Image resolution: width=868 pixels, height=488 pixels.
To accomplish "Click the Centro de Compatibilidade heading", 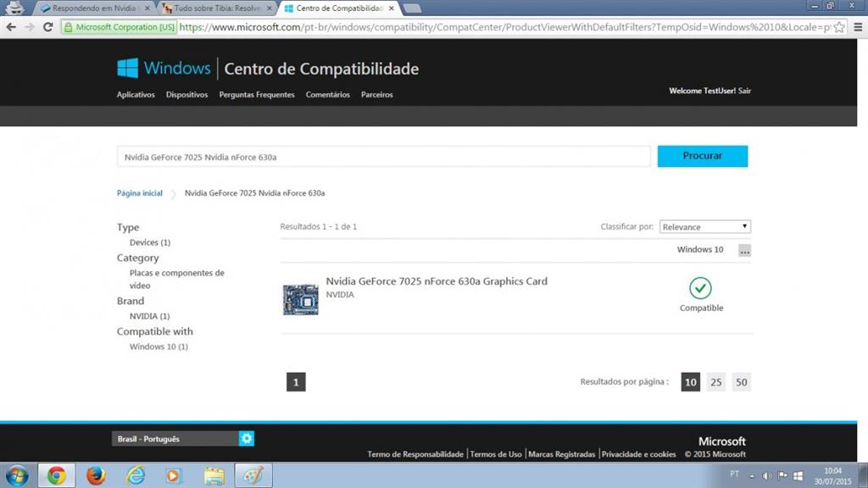I will pos(321,69).
